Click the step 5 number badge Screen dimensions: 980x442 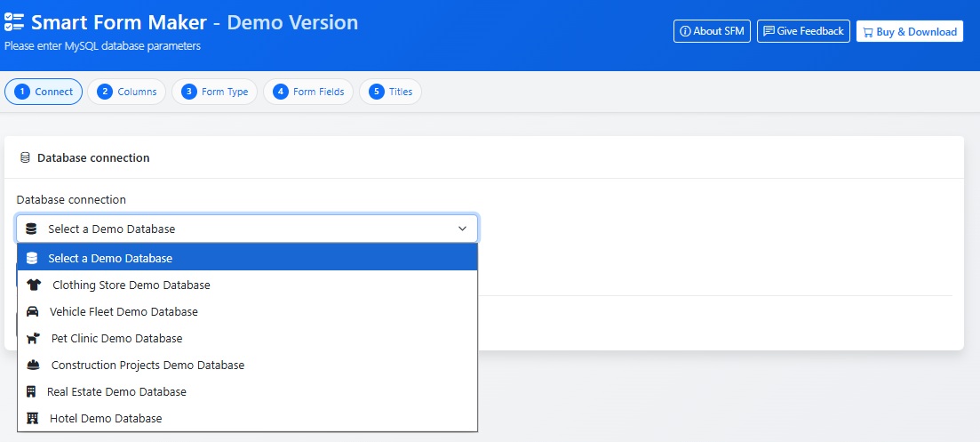(376, 92)
